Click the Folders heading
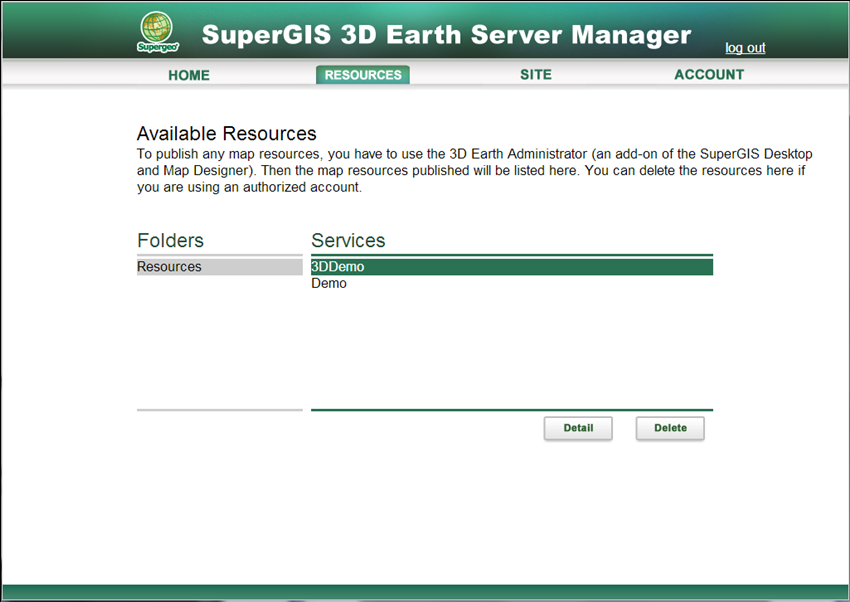The width and height of the screenshot is (850, 602). [x=170, y=240]
